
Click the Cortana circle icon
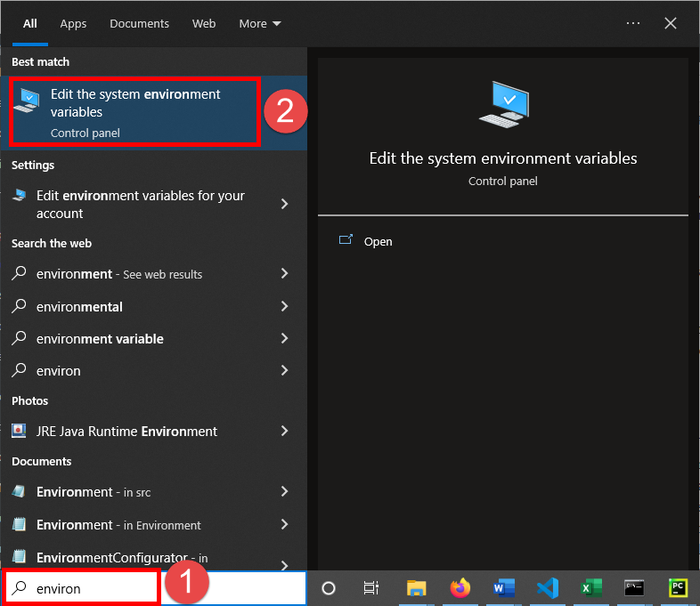pos(328,587)
